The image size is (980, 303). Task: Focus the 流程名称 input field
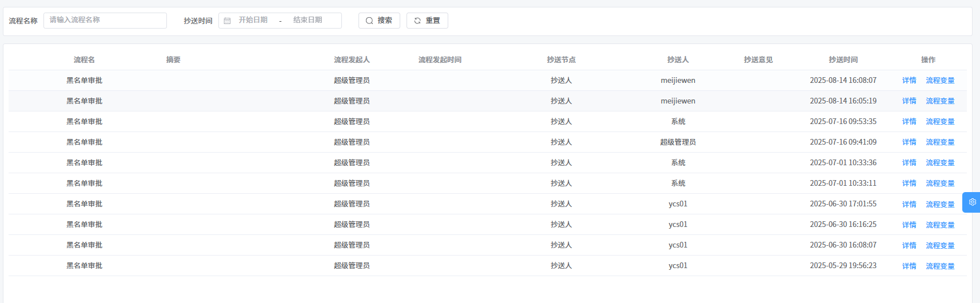tap(105, 21)
